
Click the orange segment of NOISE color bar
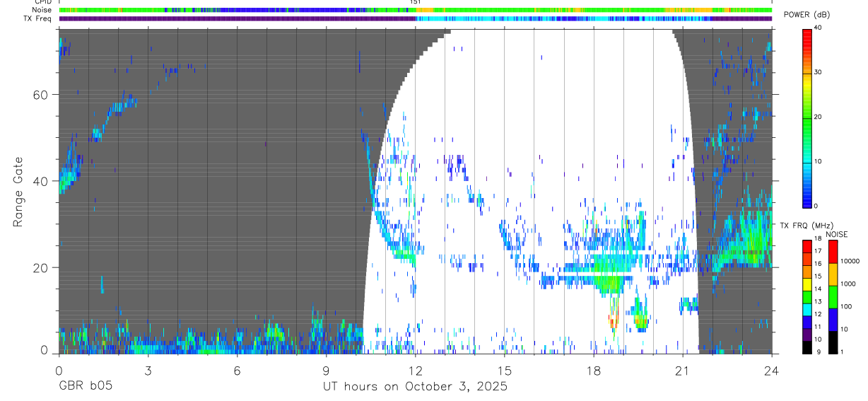(833, 274)
